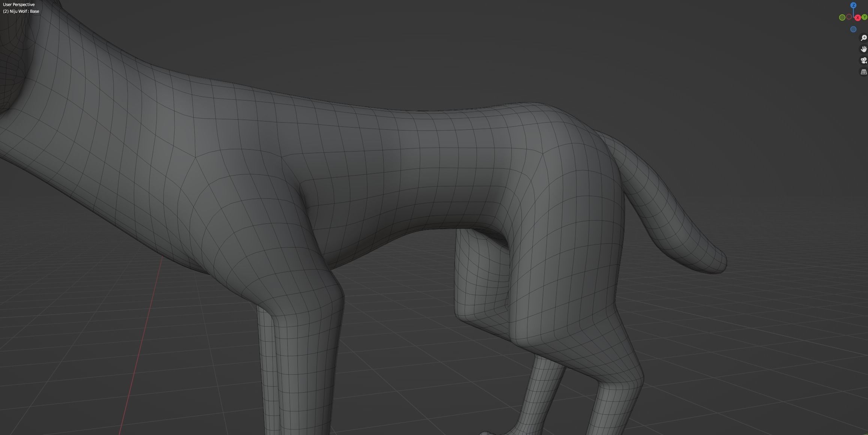Click the hand pan view button
The height and width of the screenshot is (435, 868).
point(864,49)
